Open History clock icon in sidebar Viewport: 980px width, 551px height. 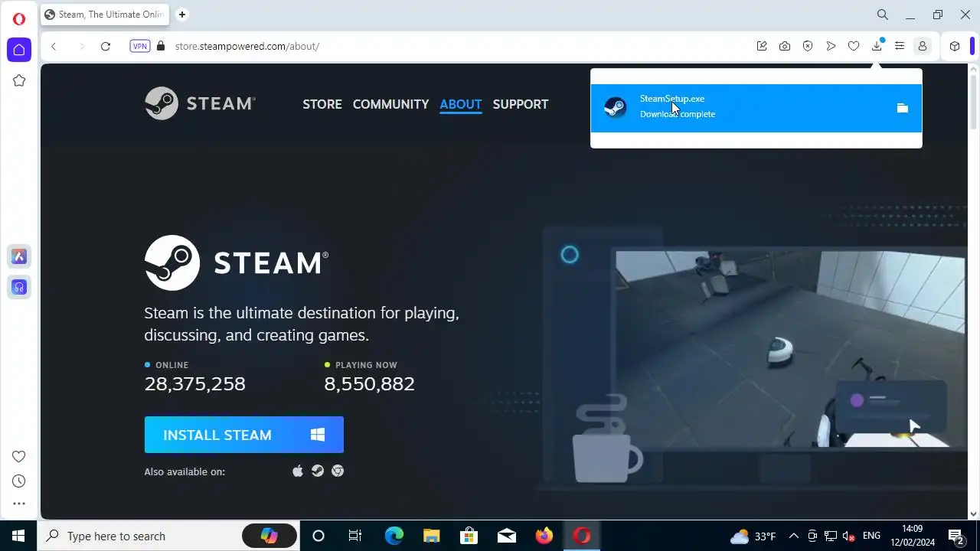tap(19, 481)
